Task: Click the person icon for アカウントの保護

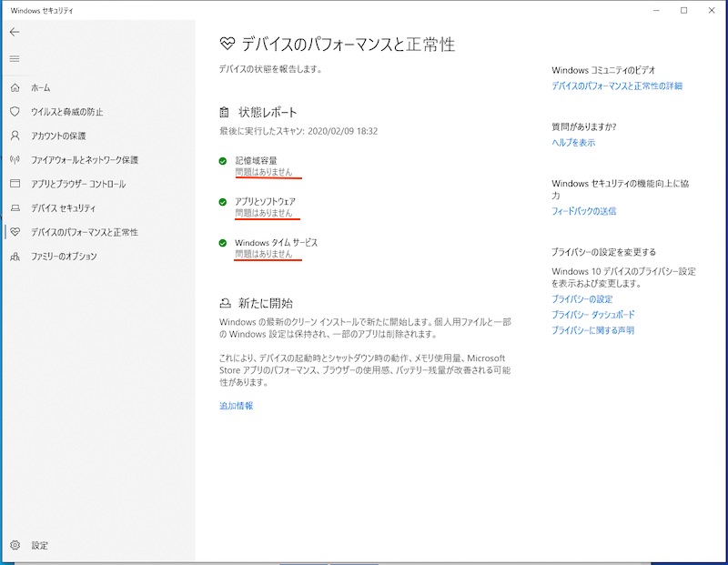Action: [x=15, y=136]
